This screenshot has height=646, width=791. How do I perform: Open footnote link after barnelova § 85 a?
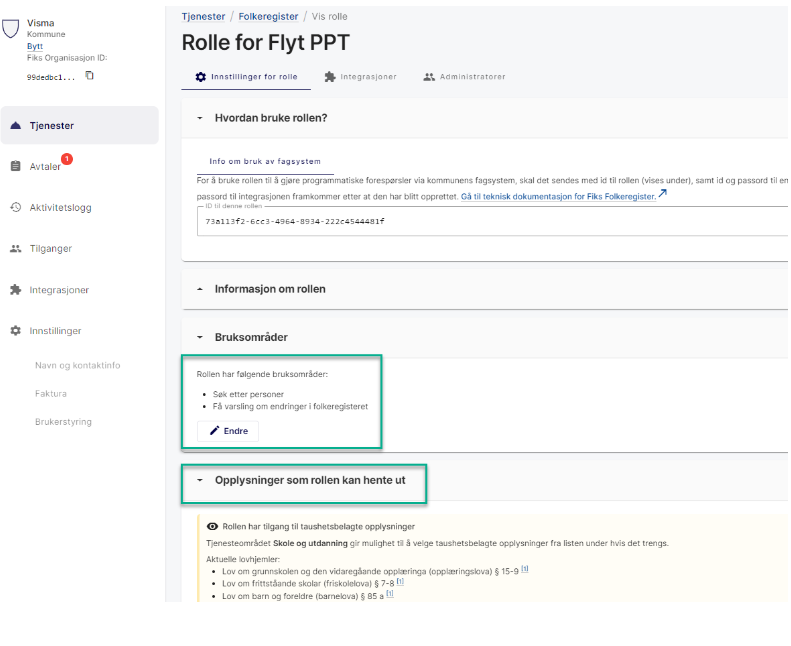390,594
